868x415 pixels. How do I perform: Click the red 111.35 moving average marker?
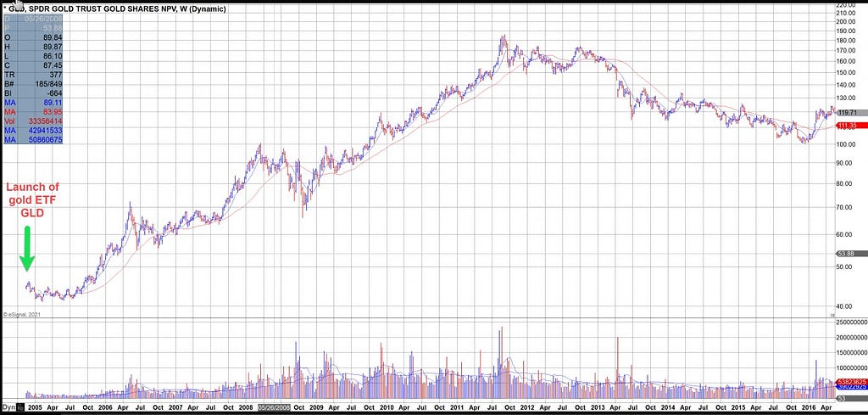coord(851,126)
